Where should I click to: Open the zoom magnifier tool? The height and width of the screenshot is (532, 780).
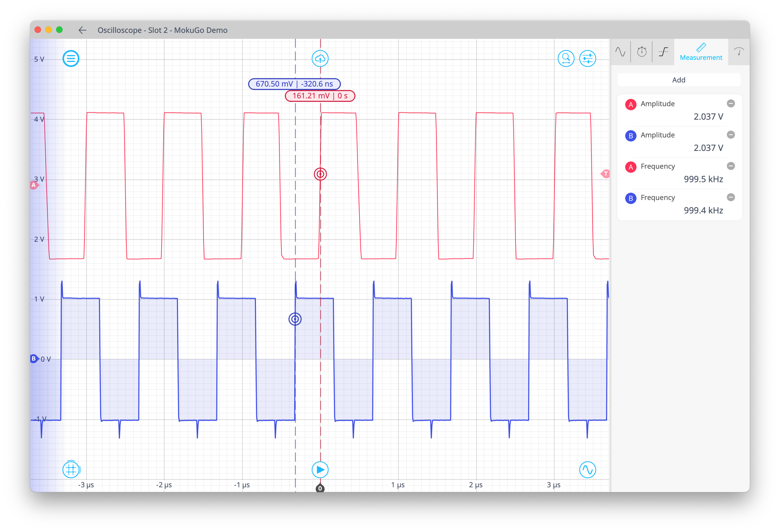[566, 59]
